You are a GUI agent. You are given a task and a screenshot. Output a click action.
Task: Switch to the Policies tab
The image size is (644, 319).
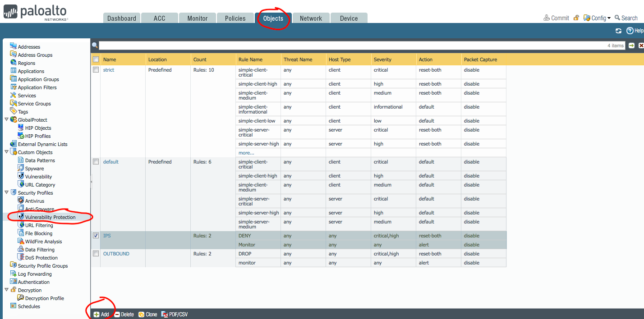point(235,18)
